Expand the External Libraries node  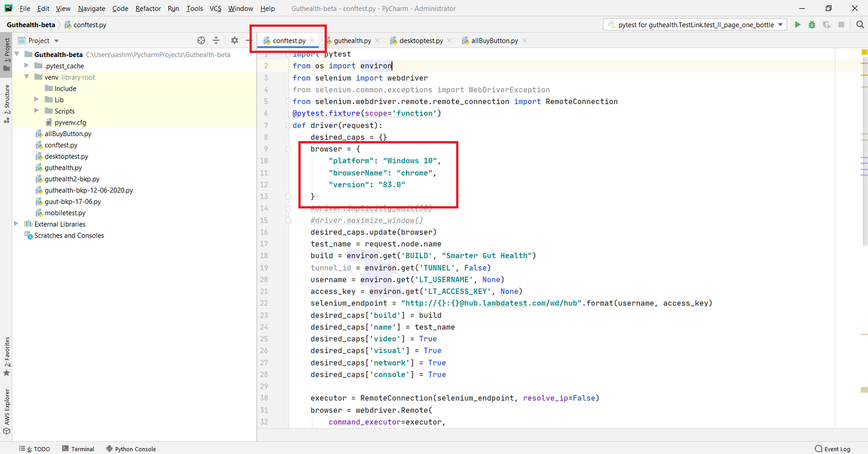coord(16,224)
